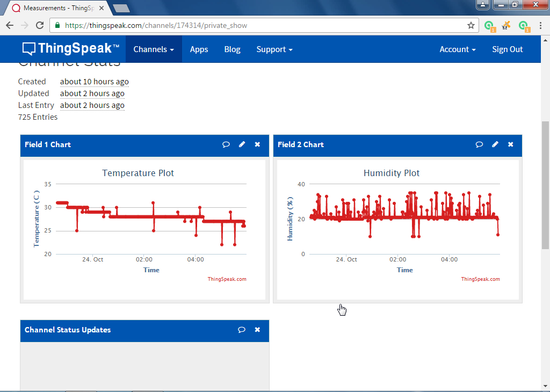The image size is (550, 392).
Task: Open the Chrome three-dot menu
Action: [540, 25]
